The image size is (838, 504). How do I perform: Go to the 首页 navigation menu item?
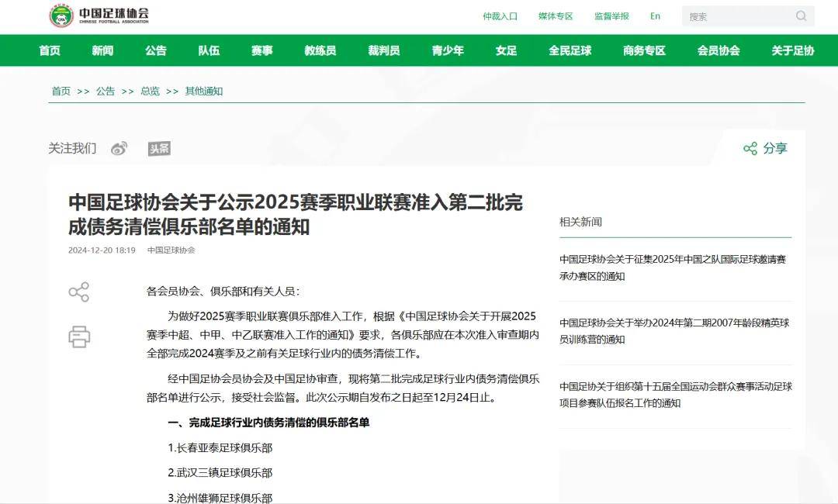click(50, 50)
